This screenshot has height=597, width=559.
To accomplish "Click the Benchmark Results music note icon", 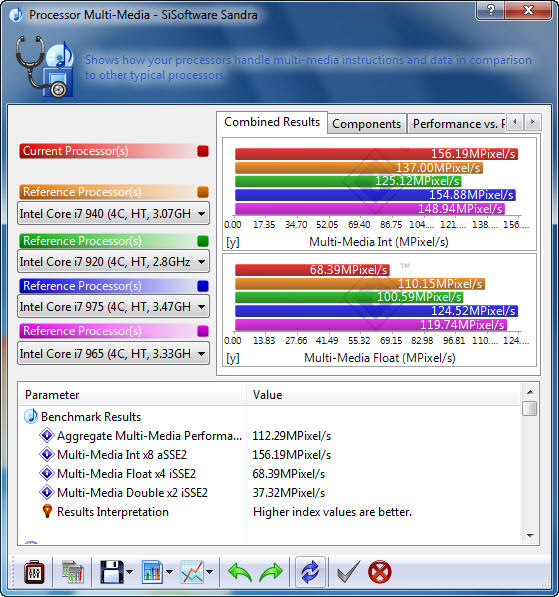I will [x=31, y=417].
